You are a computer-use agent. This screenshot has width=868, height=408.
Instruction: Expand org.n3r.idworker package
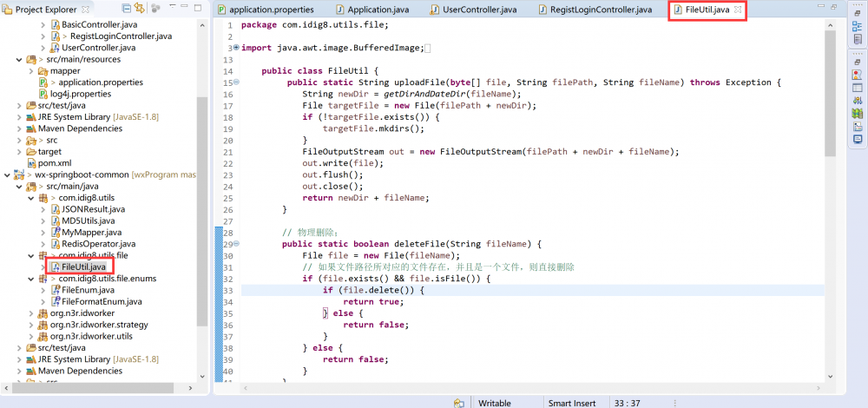[x=31, y=313]
